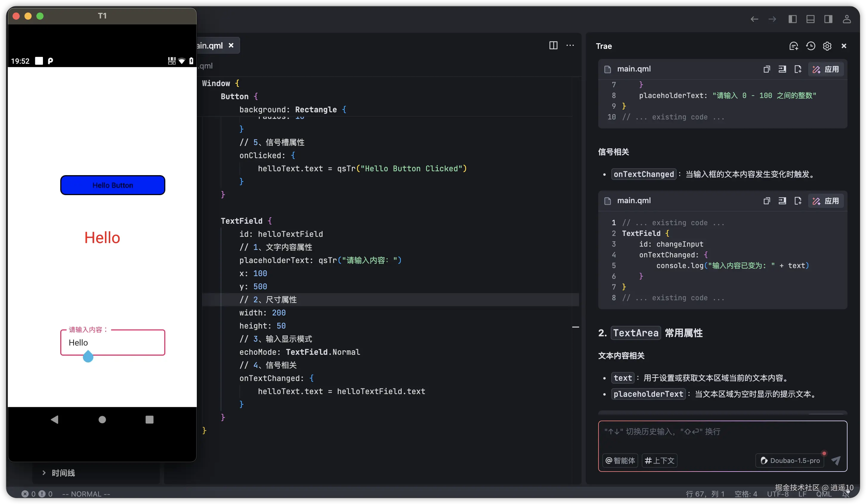Viewport: 866px width, 504px height.
Task: Copy the first main.qml code snippet
Action: click(766, 69)
